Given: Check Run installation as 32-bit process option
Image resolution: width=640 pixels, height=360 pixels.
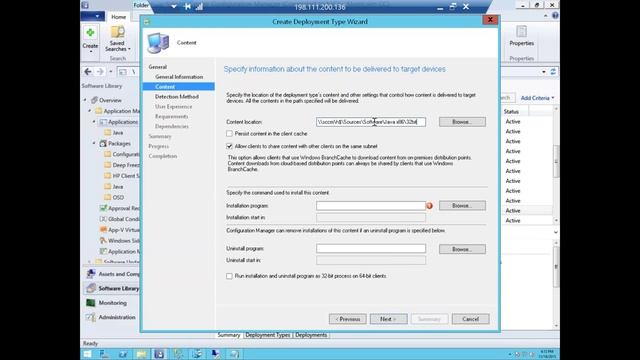Looking at the screenshot, I should pos(229,276).
